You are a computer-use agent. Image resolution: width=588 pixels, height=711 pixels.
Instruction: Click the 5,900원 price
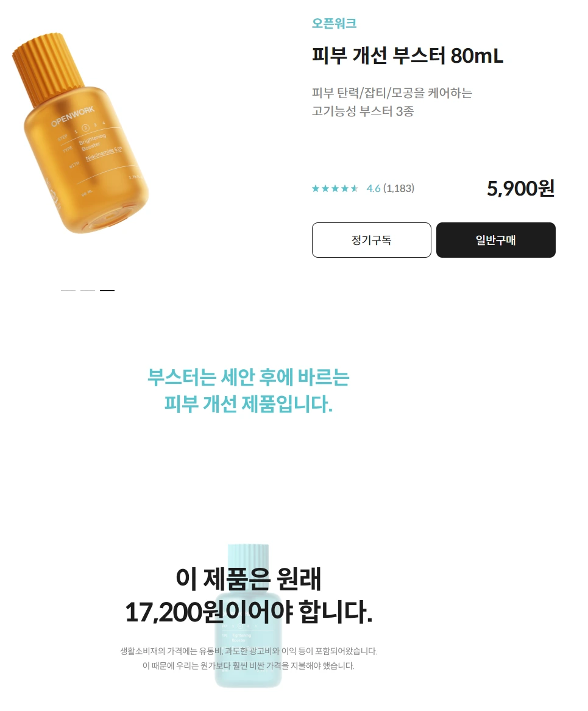(520, 188)
